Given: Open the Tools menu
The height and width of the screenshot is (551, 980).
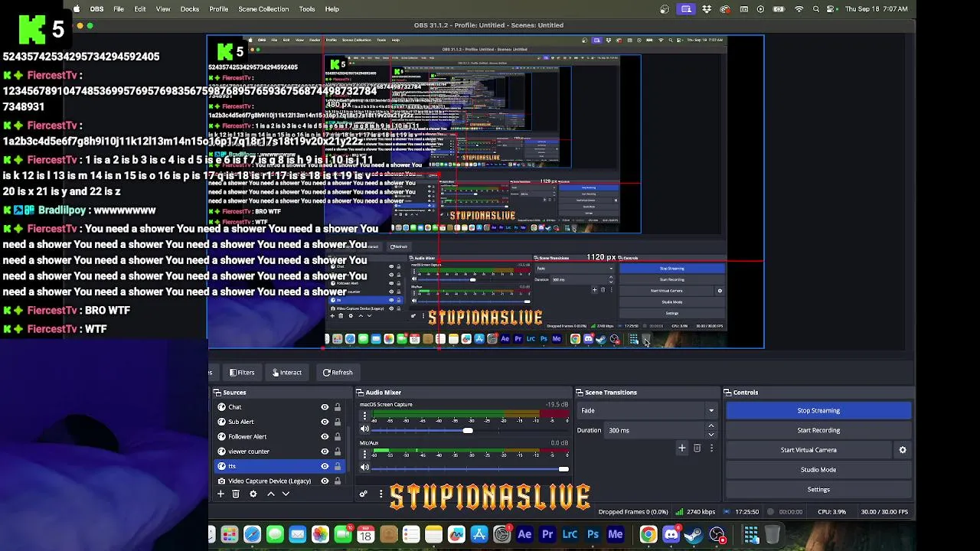Looking at the screenshot, I should (307, 9).
